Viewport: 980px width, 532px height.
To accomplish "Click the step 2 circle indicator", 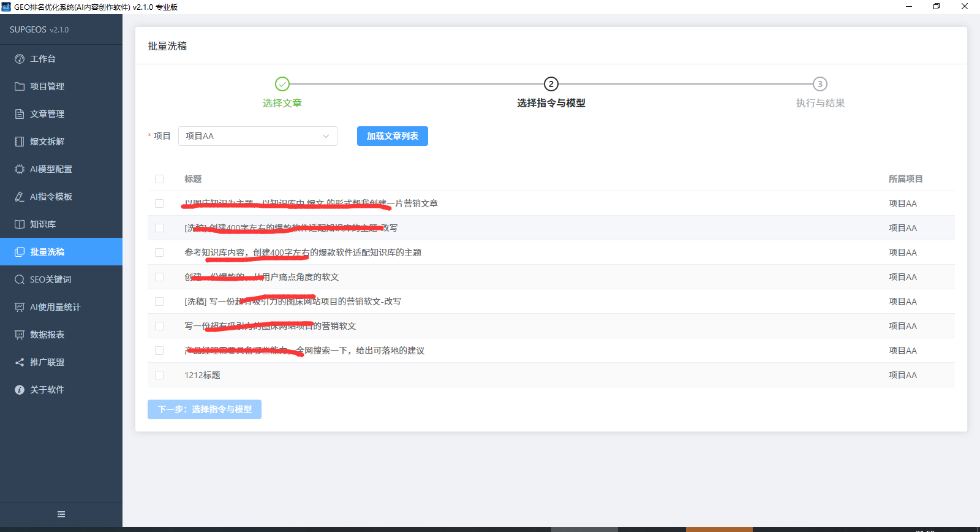I will 551,84.
